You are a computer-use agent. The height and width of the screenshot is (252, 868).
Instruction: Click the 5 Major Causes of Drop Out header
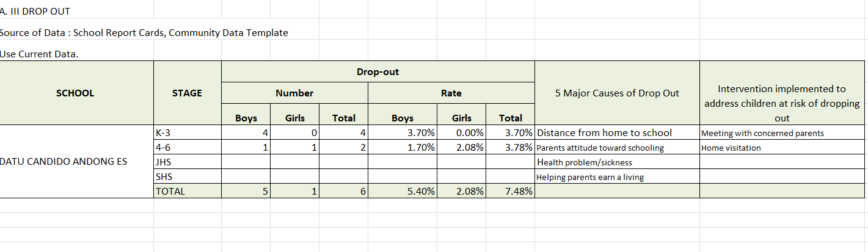click(617, 93)
